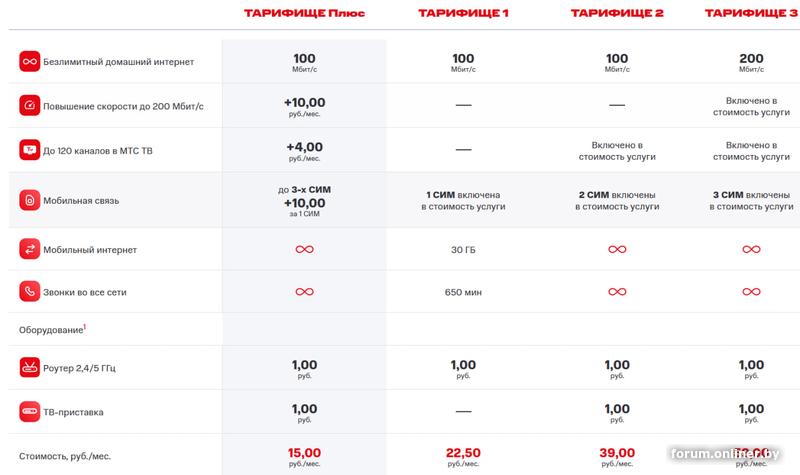
Task: Click the +4,00 MTS TV price
Action: click(x=304, y=147)
